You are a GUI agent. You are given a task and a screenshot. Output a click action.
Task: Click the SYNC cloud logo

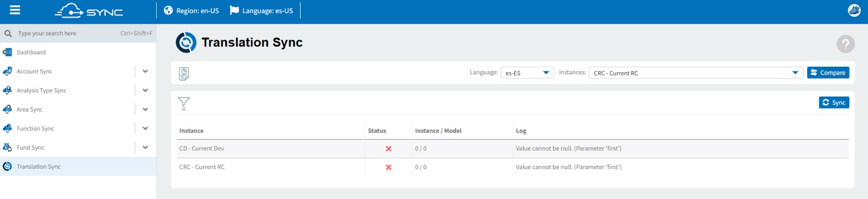point(89,10)
